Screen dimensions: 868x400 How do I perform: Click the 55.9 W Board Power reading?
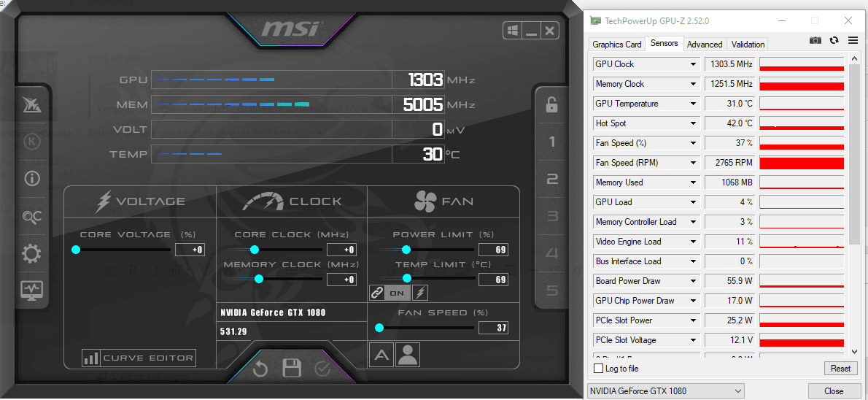tap(730, 281)
